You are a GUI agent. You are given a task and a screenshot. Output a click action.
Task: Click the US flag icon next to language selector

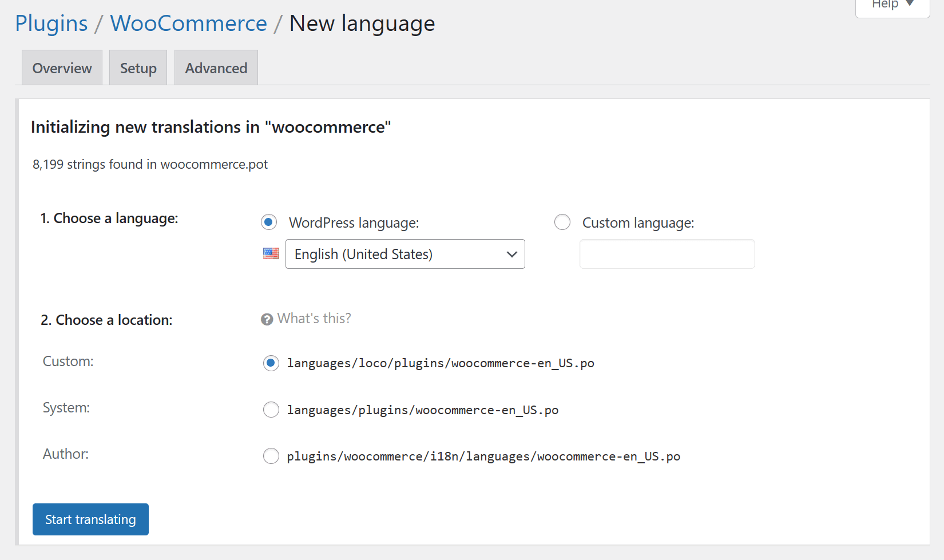[x=271, y=253]
